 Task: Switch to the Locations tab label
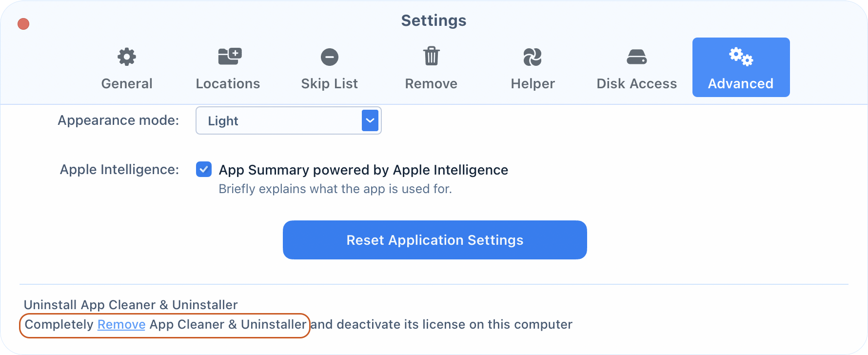228,84
